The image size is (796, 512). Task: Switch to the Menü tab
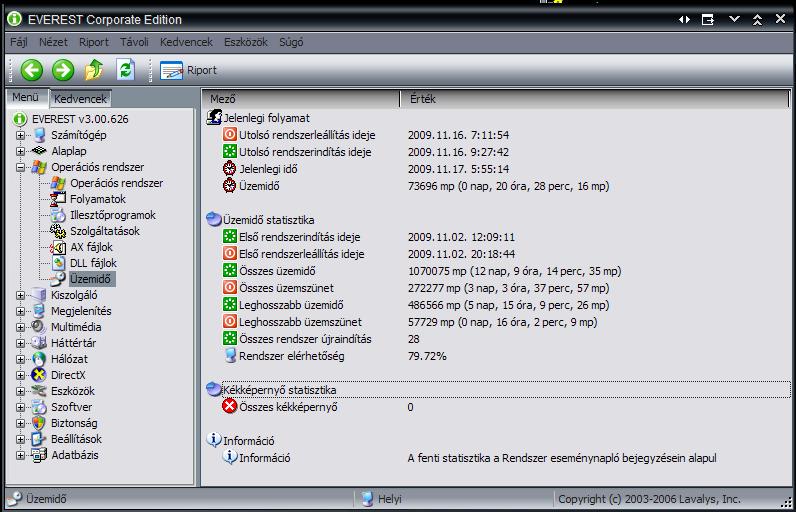(x=25, y=97)
